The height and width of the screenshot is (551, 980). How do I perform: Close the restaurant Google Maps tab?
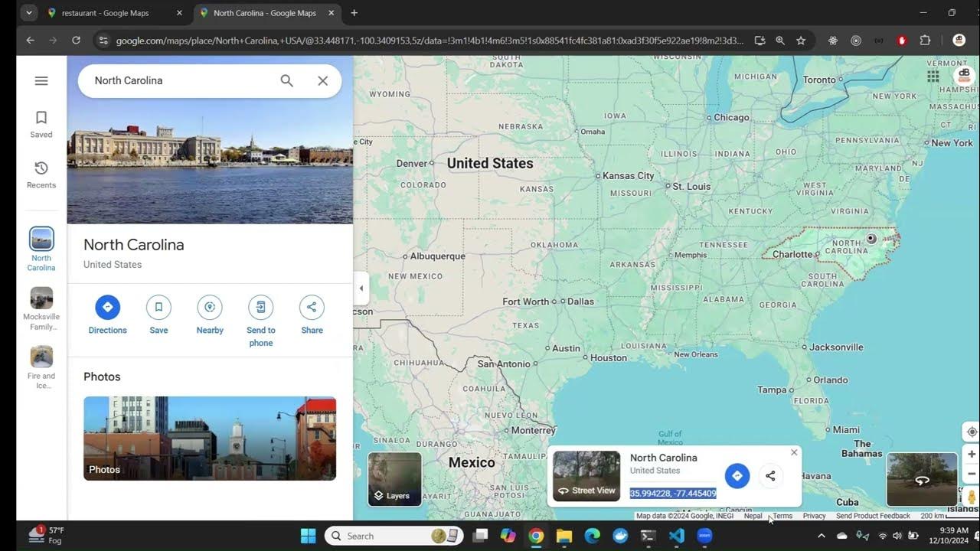coord(179,13)
